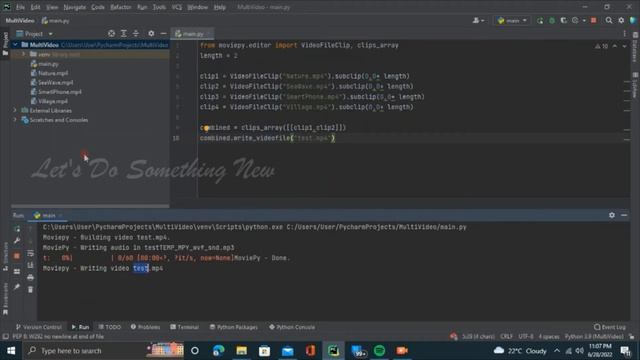The image size is (640, 360).
Task: Open IDE settings gear in top toolbar
Action: click(x=621, y=20)
